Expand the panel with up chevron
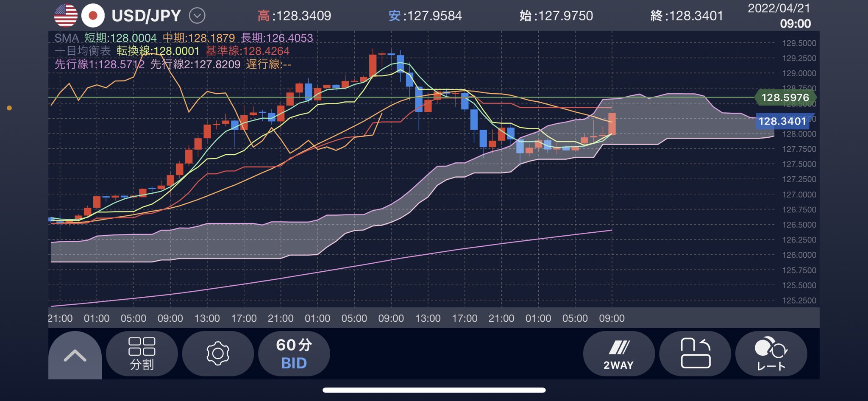 pyautogui.click(x=75, y=355)
